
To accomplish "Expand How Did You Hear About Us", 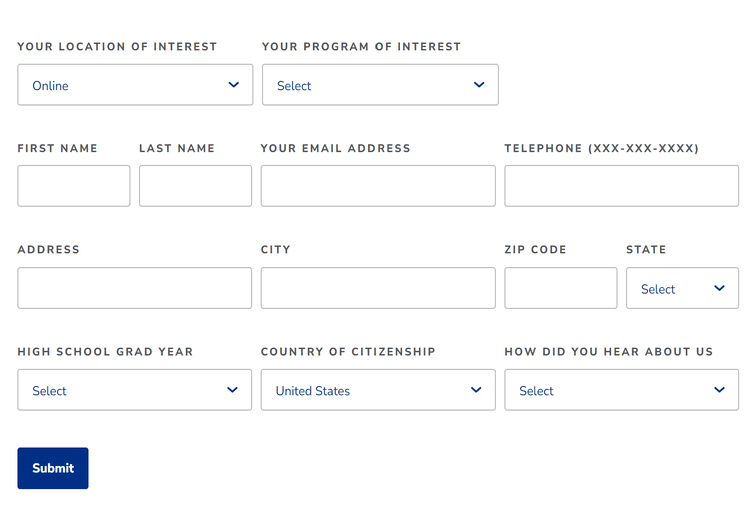I will (x=621, y=390).
